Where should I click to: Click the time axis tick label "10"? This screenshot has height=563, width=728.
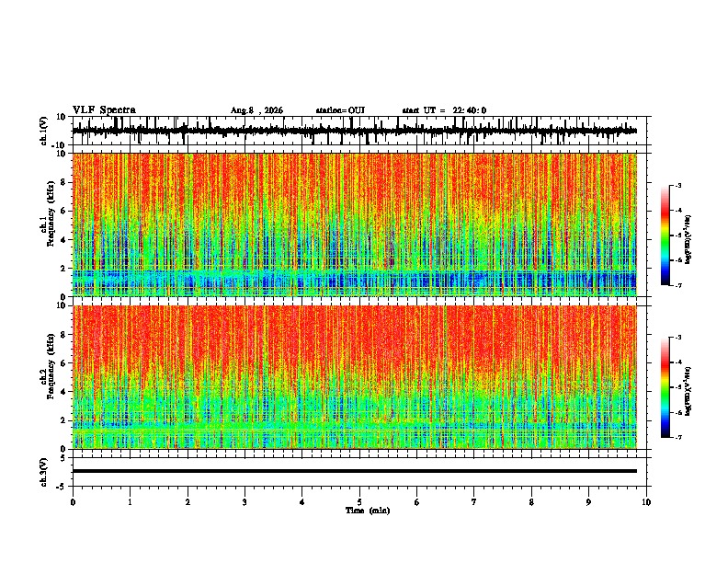[646, 502]
